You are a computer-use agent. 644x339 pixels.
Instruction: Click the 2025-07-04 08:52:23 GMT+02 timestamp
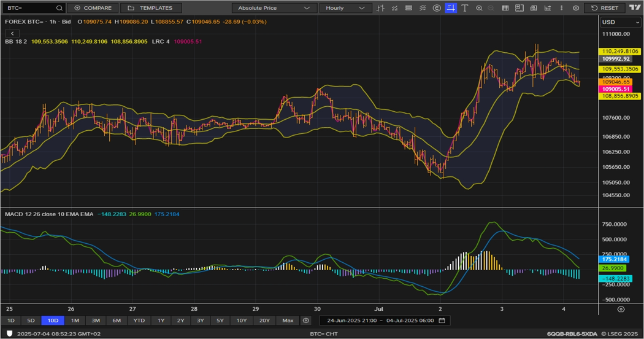coord(59,333)
